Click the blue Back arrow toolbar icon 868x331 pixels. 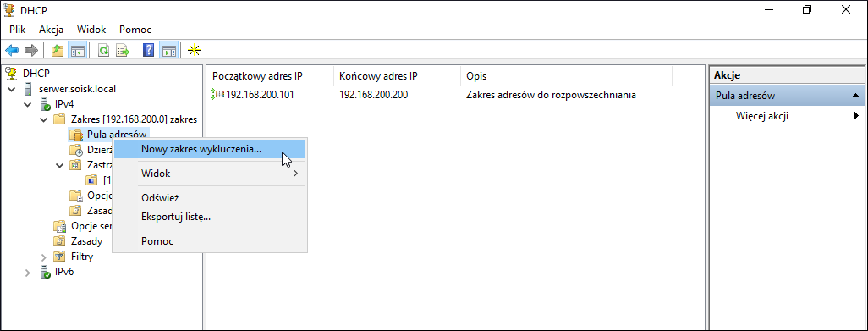coord(12,51)
